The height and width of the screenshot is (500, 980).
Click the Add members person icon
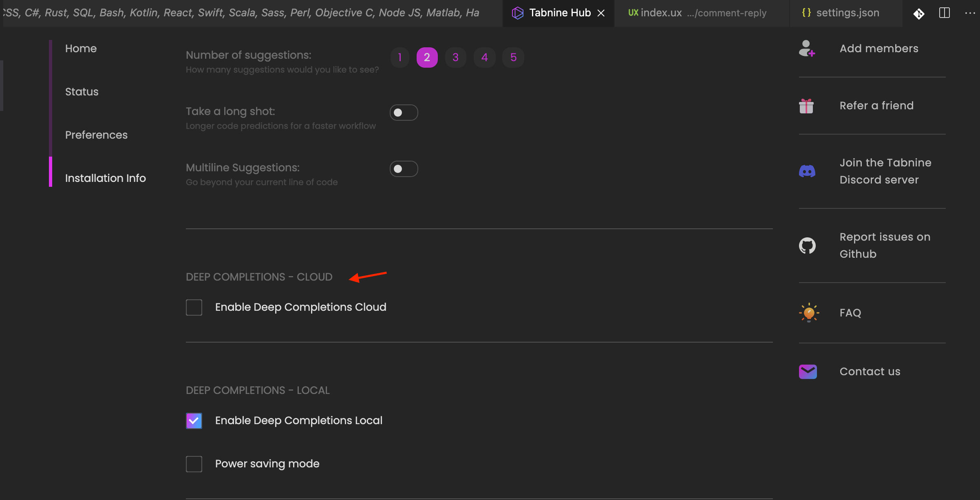pyautogui.click(x=807, y=49)
